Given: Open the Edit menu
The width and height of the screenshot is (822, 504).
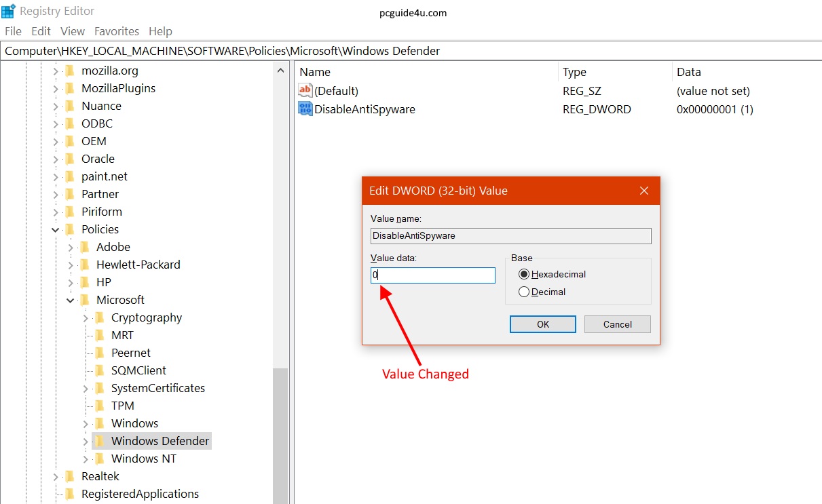Looking at the screenshot, I should point(41,31).
